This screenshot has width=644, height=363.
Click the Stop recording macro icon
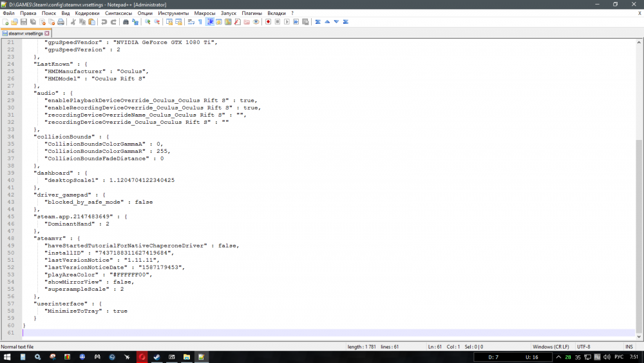(277, 22)
